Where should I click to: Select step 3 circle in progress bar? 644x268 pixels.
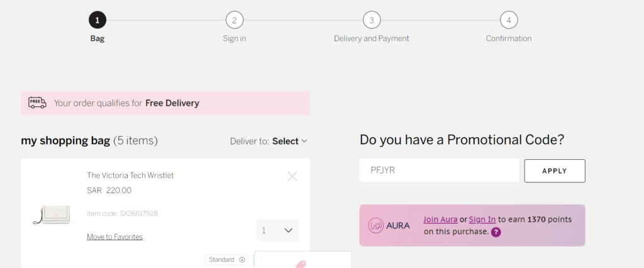(372, 20)
